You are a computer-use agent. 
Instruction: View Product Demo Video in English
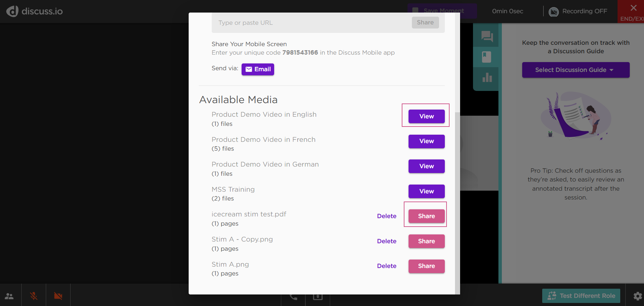(426, 116)
